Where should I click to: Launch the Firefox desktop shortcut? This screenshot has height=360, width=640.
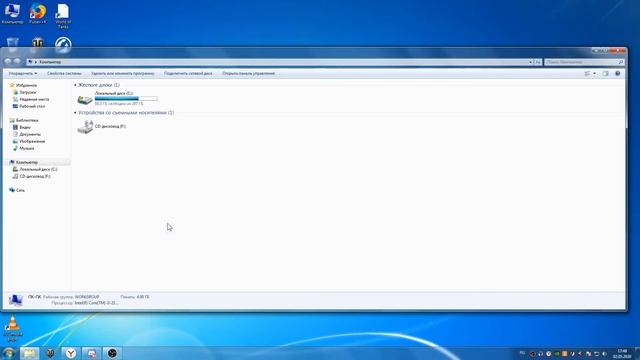pos(38,13)
